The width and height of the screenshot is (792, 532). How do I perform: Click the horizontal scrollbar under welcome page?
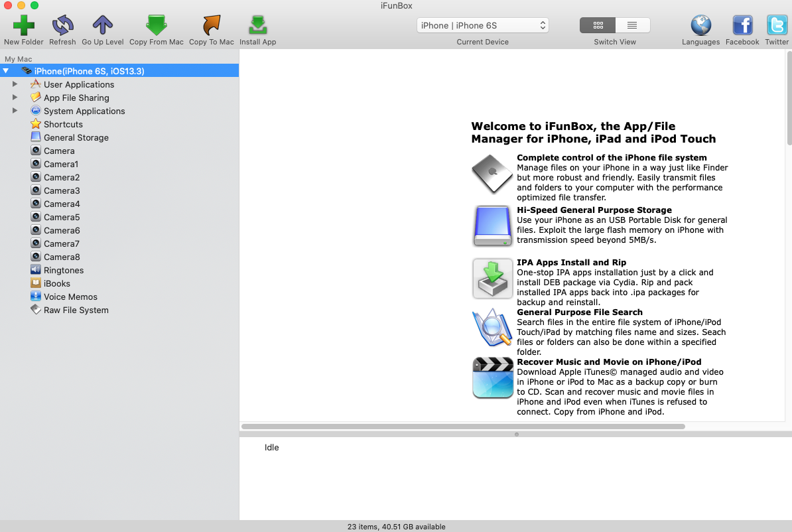(463, 427)
